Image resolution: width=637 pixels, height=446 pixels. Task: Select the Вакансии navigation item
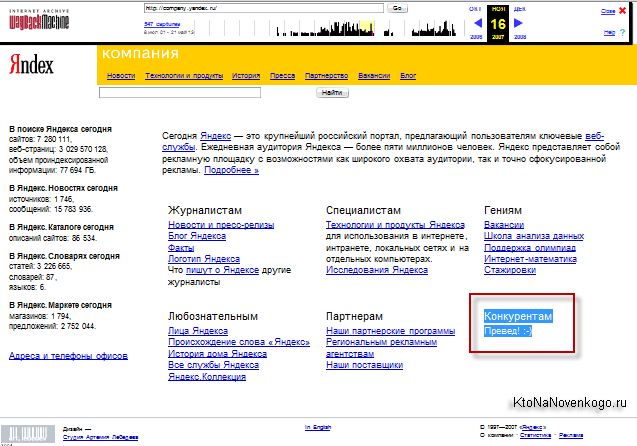click(373, 76)
